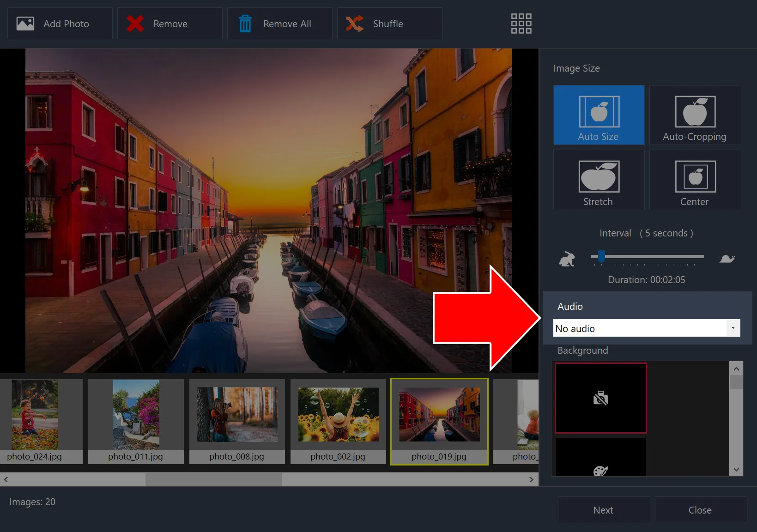Screen dimensions: 757x532
Task: Select Center image mode
Action: [x=695, y=180]
